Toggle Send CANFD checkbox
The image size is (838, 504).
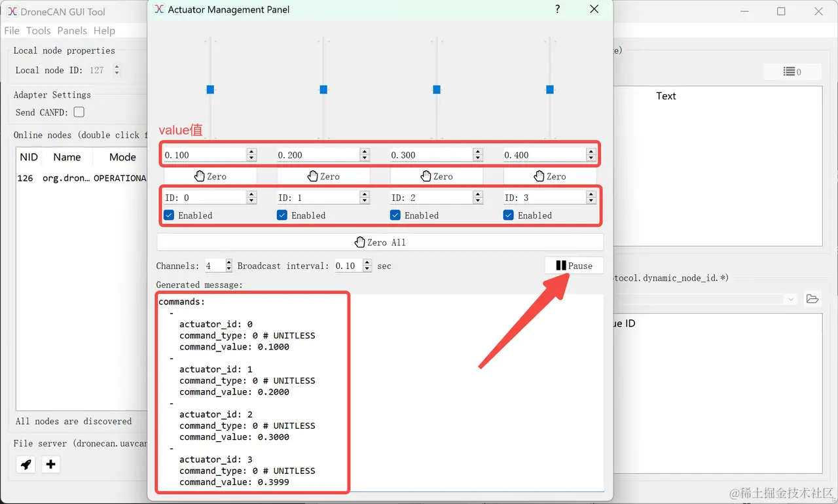[x=79, y=112]
